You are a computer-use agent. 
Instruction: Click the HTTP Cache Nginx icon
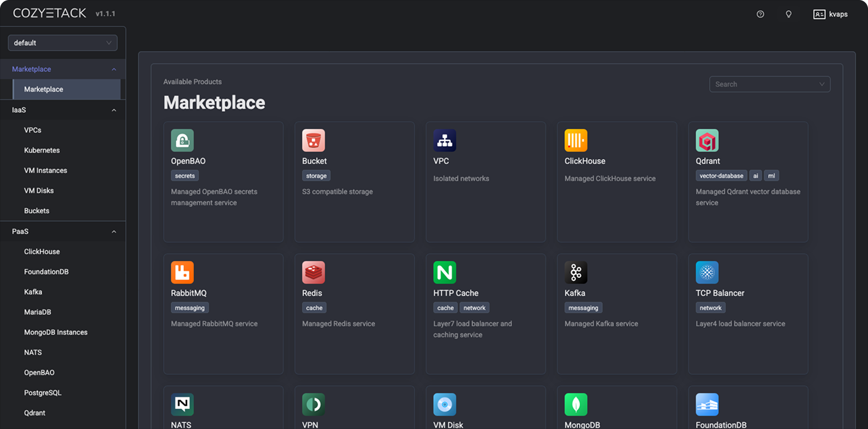coord(444,273)
